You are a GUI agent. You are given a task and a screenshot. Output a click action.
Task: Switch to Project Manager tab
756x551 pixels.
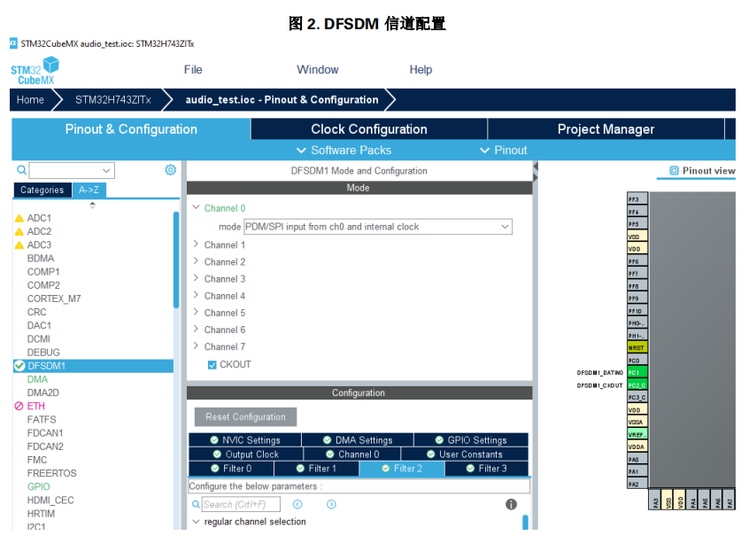pos(606,128)
